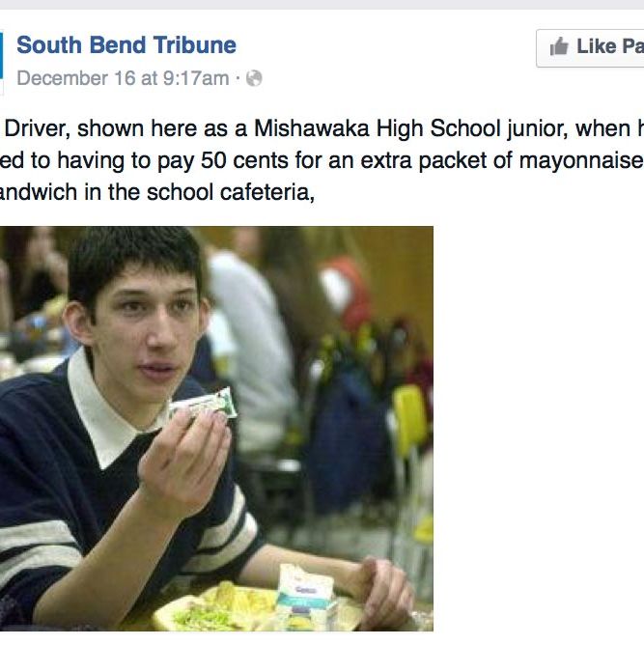Open the December 16 at 9:17am timestamp
644x645 pixels.
(123, 78)
